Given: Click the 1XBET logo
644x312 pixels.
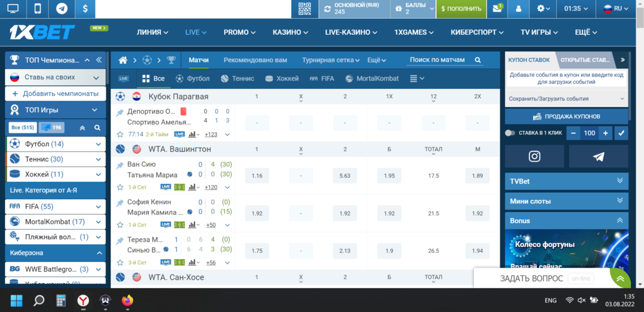Looking at the screenshot, I should pyautogui.click(x=43, y=32).
